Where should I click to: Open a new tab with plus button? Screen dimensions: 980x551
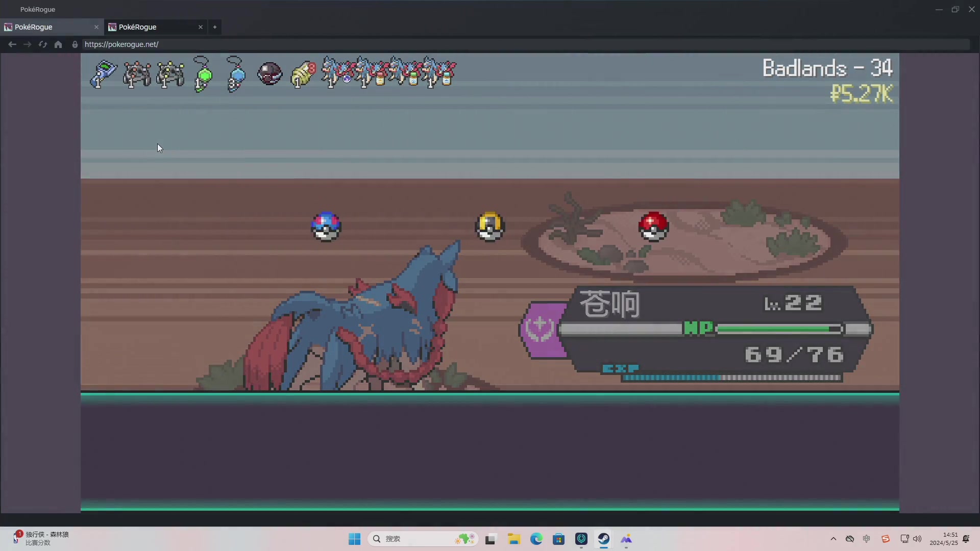[x=215, y=27]
